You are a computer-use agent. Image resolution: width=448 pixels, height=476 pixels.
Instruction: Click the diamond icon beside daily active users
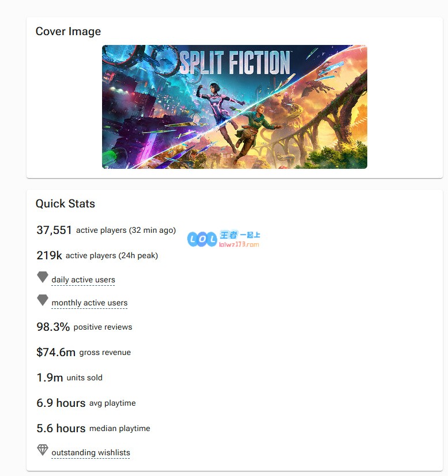43,277
